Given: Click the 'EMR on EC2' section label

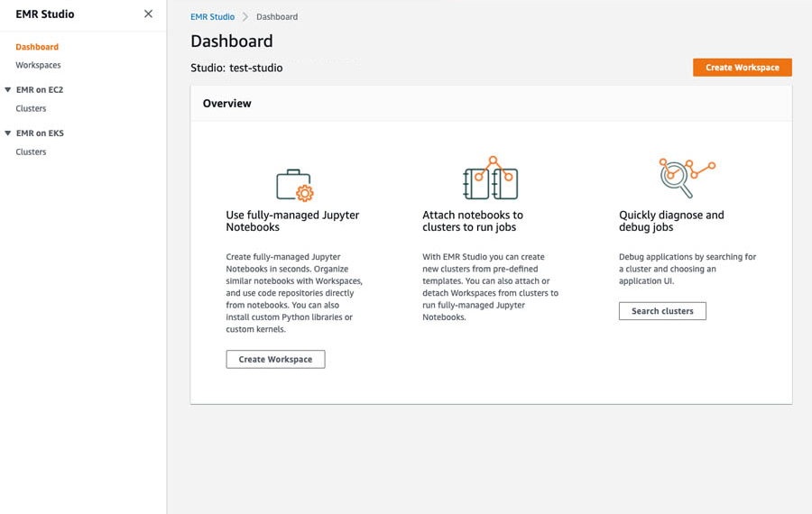Looking at the screenshot, I should pos(40,89).
